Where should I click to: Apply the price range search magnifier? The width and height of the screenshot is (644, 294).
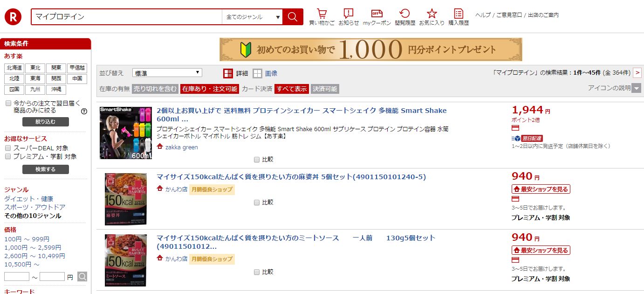point(82,277)
